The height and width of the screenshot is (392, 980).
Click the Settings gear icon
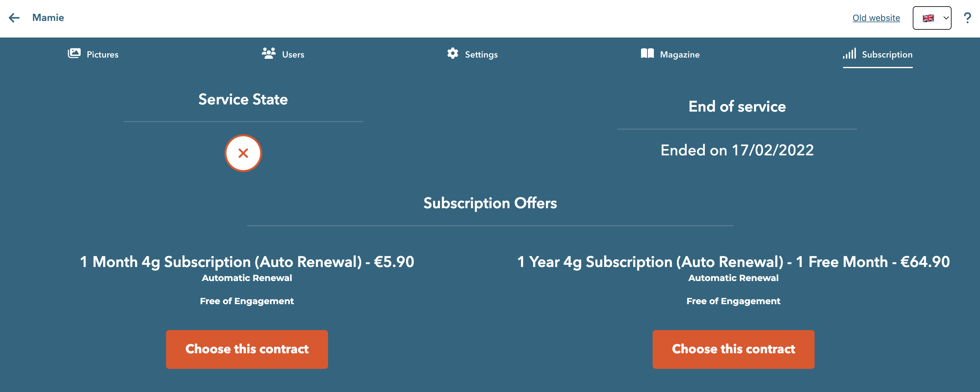[x=452, y=53]
